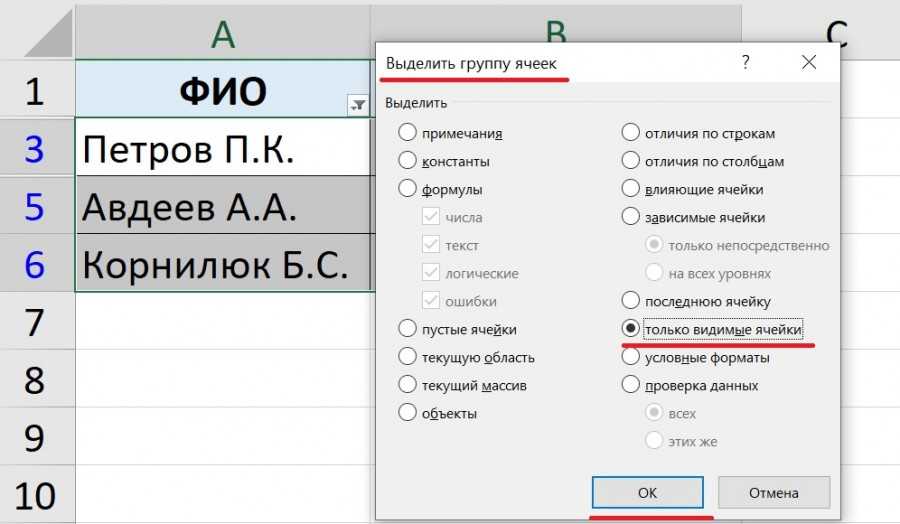The image size is (900, 524).
Task: Choose the последнюю ячейку option
Action: (x=631, y=301)
